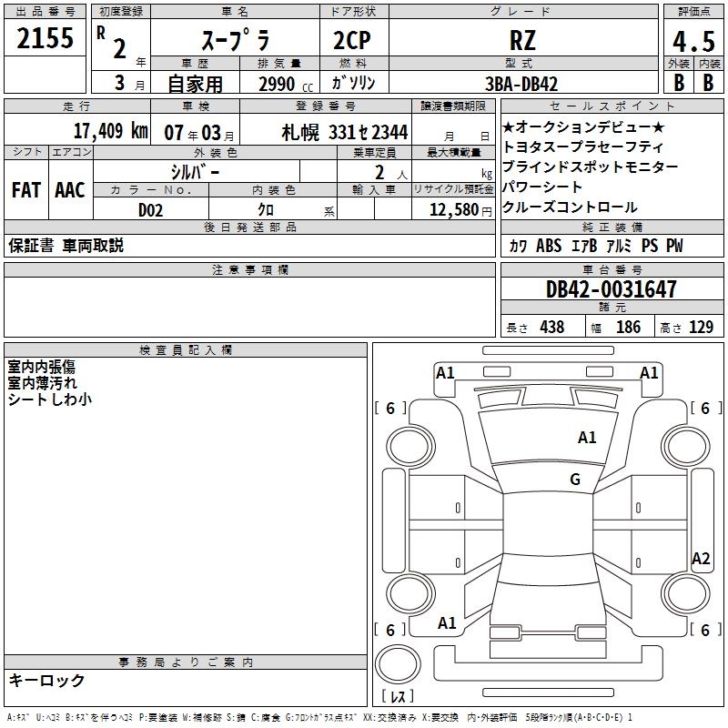Screen dimensions: 728x728
Task: Select the 内装 grade header
Action: click(709, 64)
